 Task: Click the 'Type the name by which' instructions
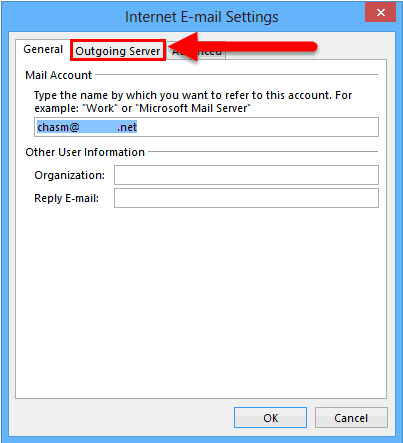point(193,101)
